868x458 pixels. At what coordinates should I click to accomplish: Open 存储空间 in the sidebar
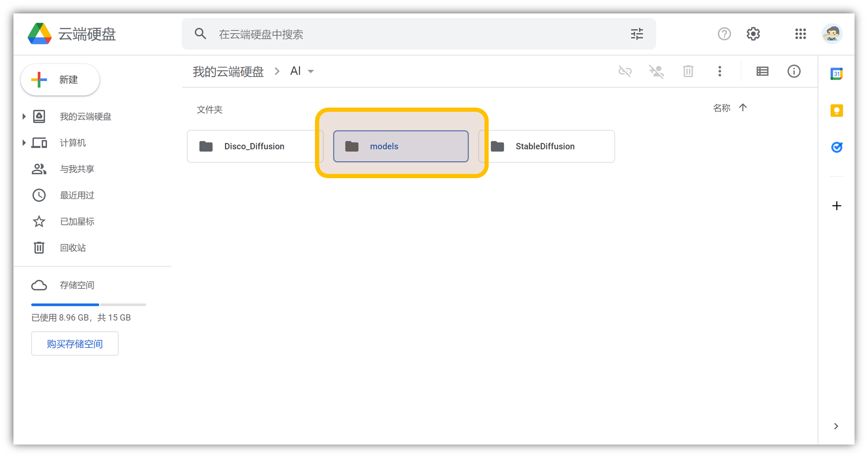coord(77,285)
